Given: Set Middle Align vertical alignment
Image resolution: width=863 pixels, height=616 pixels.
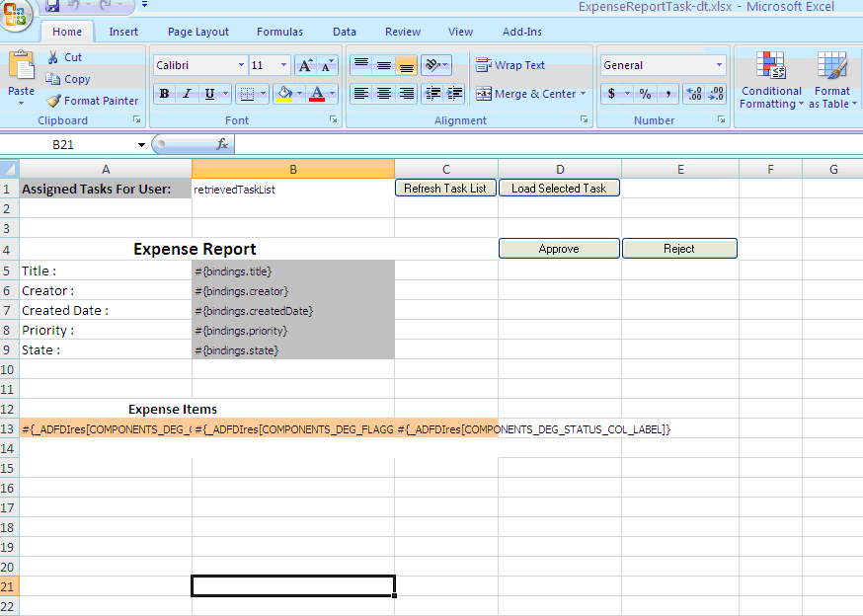Looking at the screenshot, I should [x=384, y=65].
